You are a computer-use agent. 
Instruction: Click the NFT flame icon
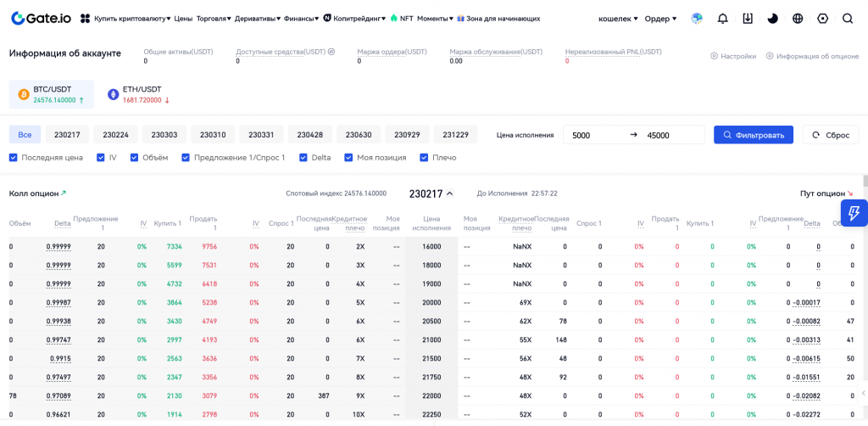(393, 19)
